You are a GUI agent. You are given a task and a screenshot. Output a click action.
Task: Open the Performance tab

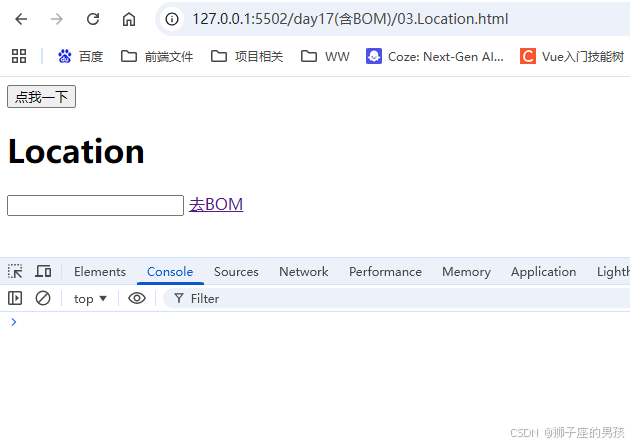click(385, 272)
